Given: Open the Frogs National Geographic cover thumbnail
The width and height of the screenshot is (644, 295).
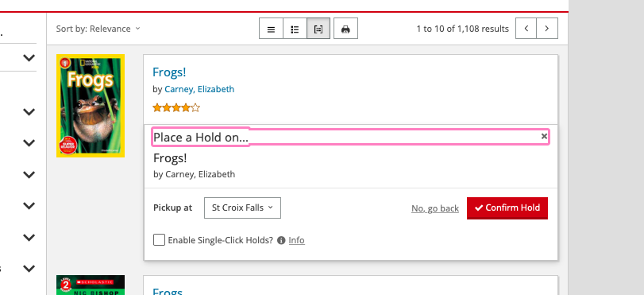Looking at the screenshot, I should click(91, 106).
